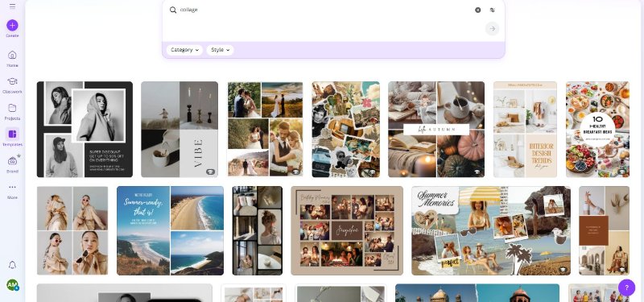Open the purple help question button

pos(626,288)
